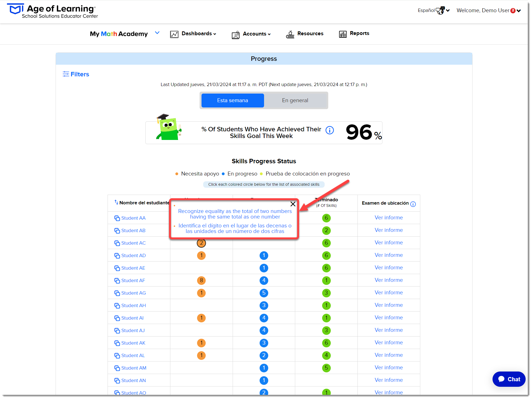Select the Resources icon in the navigation

[290, 34]
